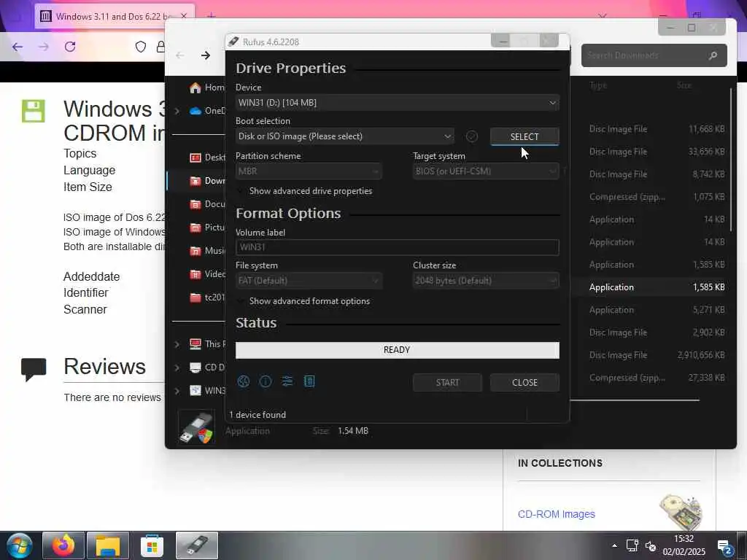Click the Volume label input field
Image resolution: width=747 pixels, height=560 pixels.
398,247
